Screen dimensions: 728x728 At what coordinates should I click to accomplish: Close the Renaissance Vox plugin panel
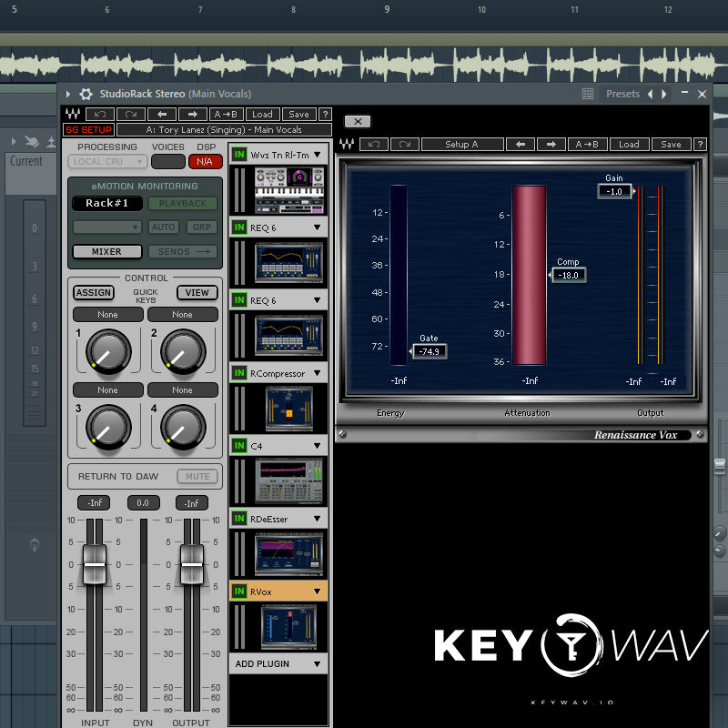[x=358, y=122]
